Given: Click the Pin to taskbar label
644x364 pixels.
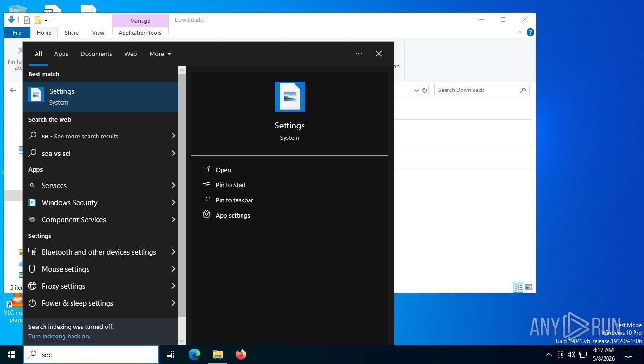Looking at the screenshot, I should tap(234, 200).
